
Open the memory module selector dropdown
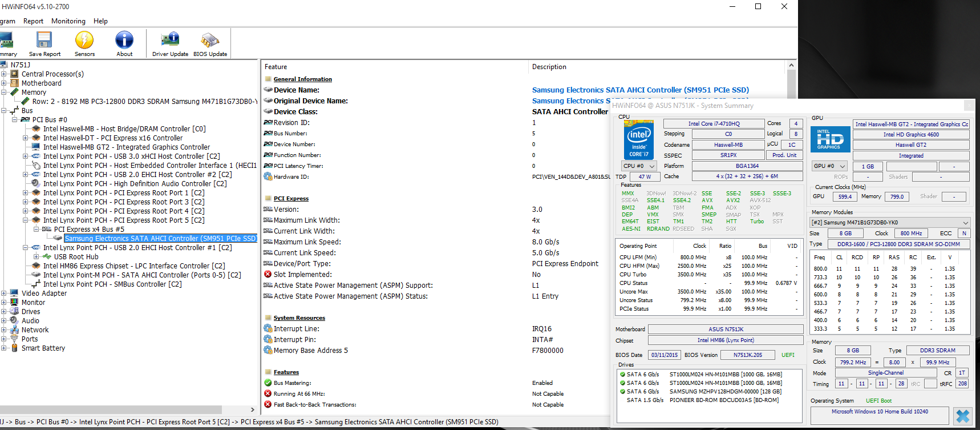890,222
